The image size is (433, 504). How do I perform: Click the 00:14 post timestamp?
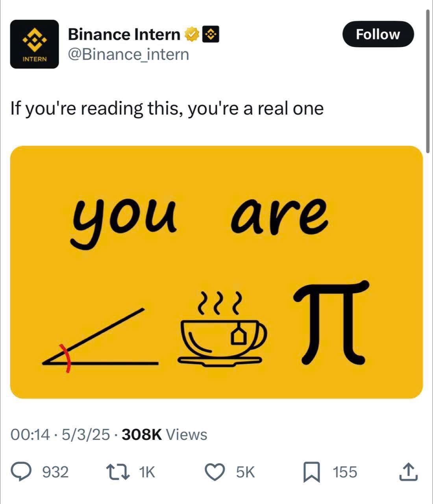click(30, 435)
